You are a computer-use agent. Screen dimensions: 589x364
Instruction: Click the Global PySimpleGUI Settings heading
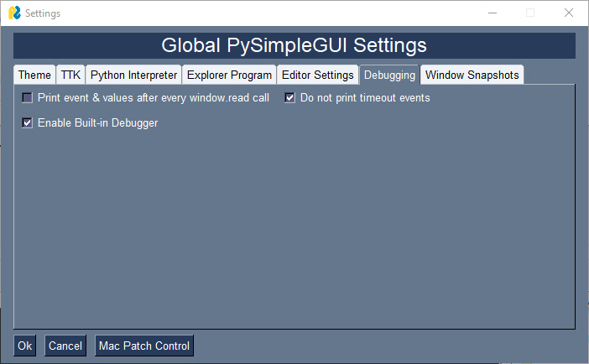click(x=294, y=45)
